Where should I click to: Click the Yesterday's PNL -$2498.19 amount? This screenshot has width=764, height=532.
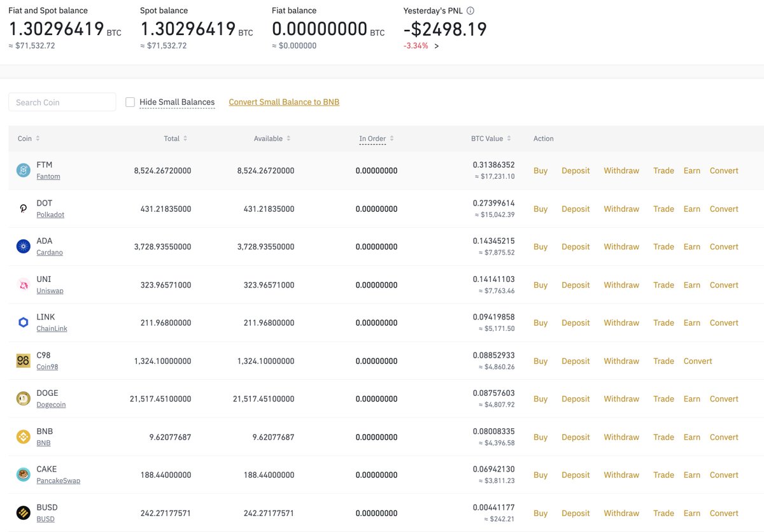coord(445,29)
